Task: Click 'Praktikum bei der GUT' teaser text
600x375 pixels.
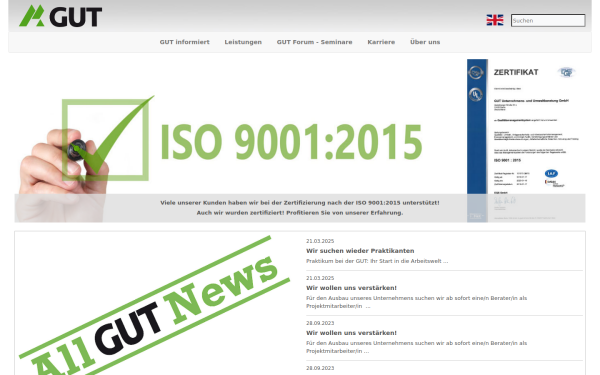Action: coord(377,261)
